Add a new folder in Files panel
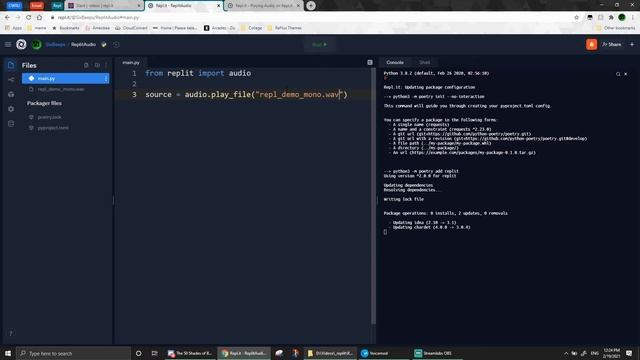This screenshot has height=360, width=640. [97, 65]
